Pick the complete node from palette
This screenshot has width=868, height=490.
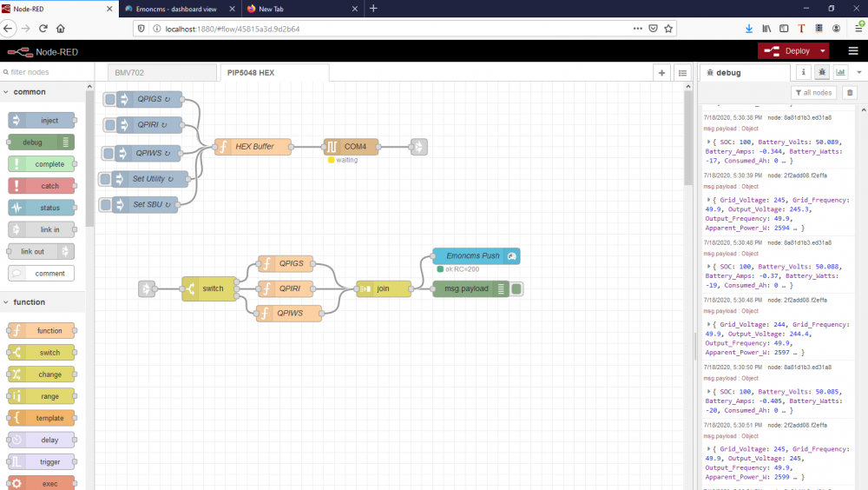click(x=42, y=164)
